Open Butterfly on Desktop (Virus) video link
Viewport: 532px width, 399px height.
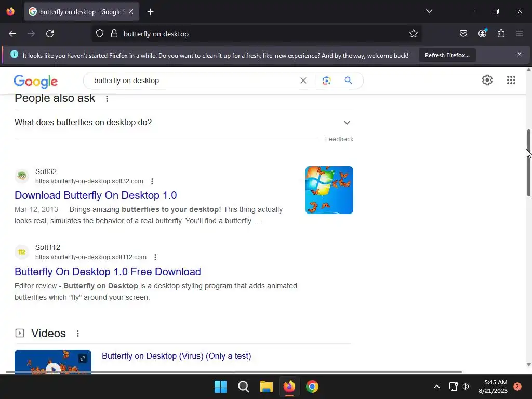177,356
